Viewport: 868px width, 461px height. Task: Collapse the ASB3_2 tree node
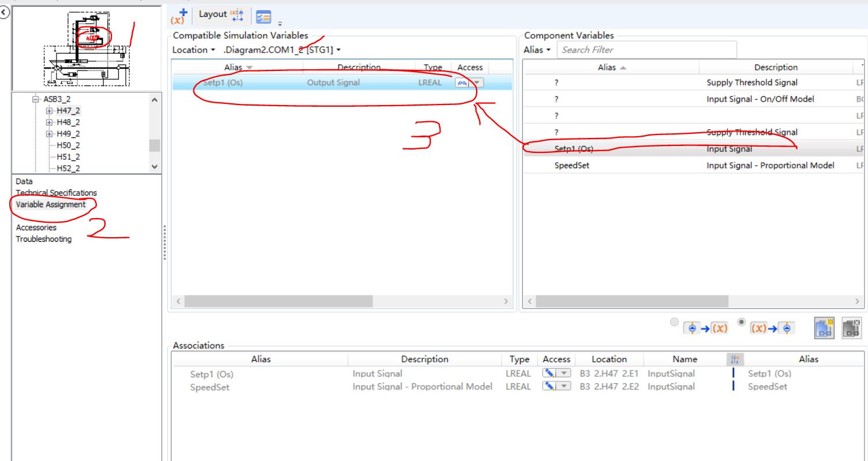(x=36, y=99)
